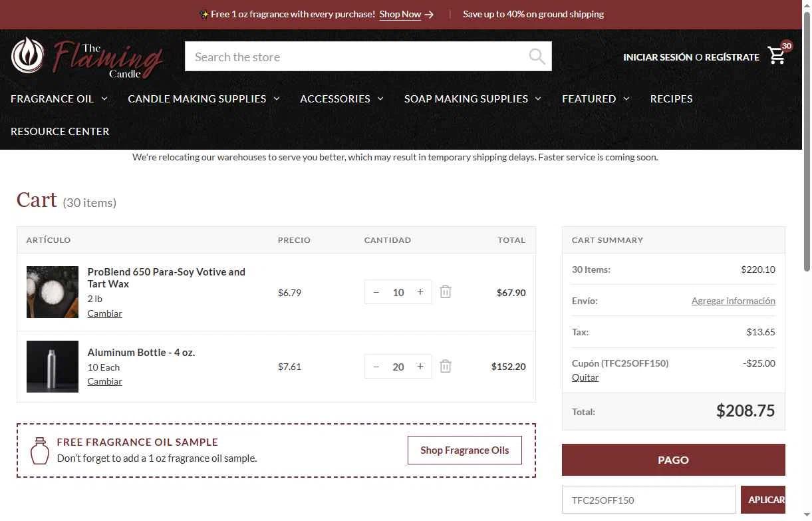Open Aluminum Bottle - 4 oz. product link
This screenshot has height=521, width=812.
point(141,352)
